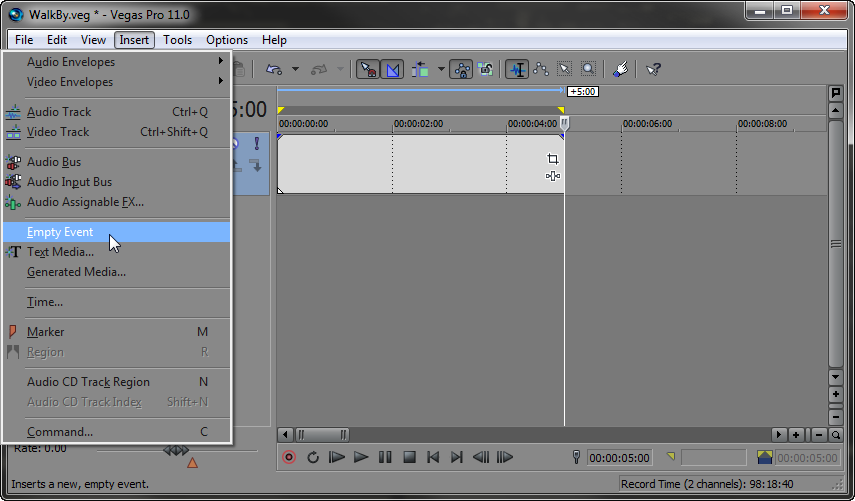Click the horizontal scroll right arrow
The height and width of the screenshot is (501, 855).
[x=779, y=434]
